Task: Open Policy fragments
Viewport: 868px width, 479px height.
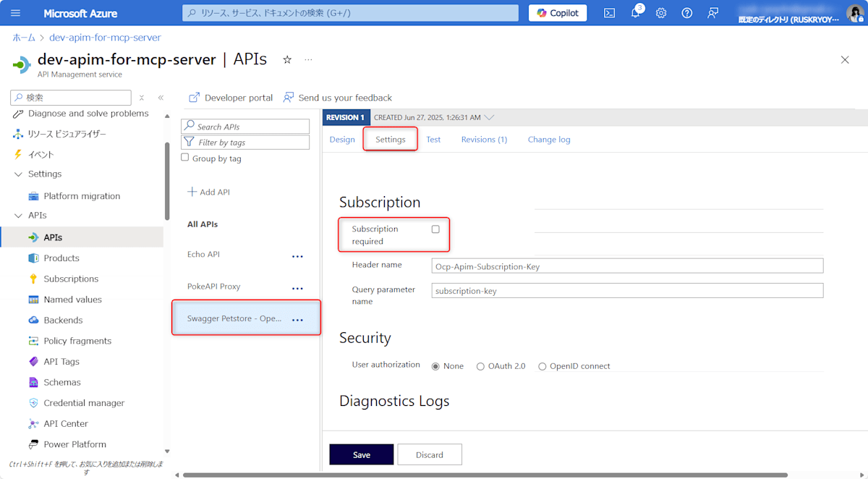Action: (77, 341)
